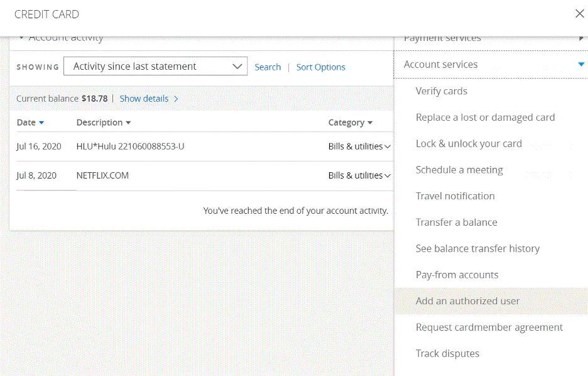Screen dimensions: 588x376
Task: Select Travel notification option
Action: click(455, 196)
